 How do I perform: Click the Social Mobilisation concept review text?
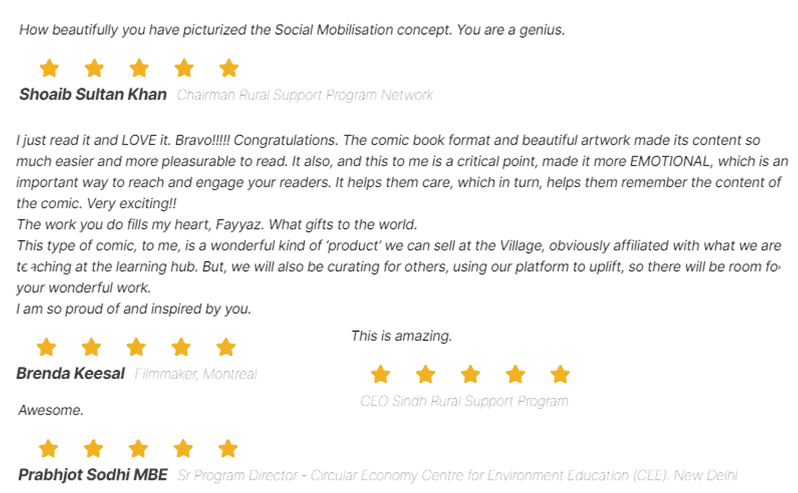tap(292, 30)
